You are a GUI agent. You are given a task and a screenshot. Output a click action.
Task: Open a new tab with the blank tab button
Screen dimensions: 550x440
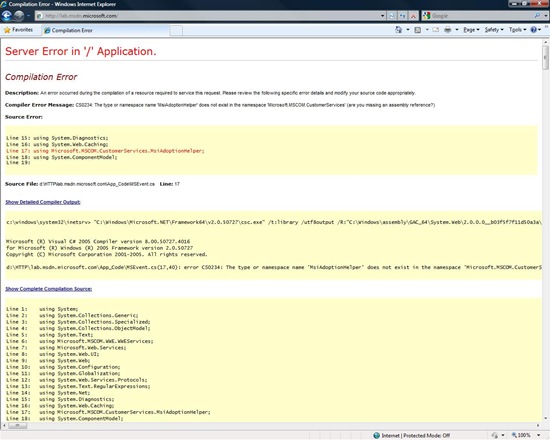(176, 31)
